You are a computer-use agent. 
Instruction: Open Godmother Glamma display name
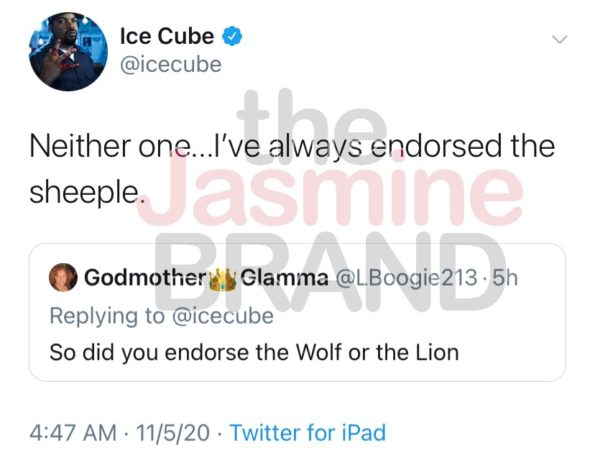click(206, 278)
